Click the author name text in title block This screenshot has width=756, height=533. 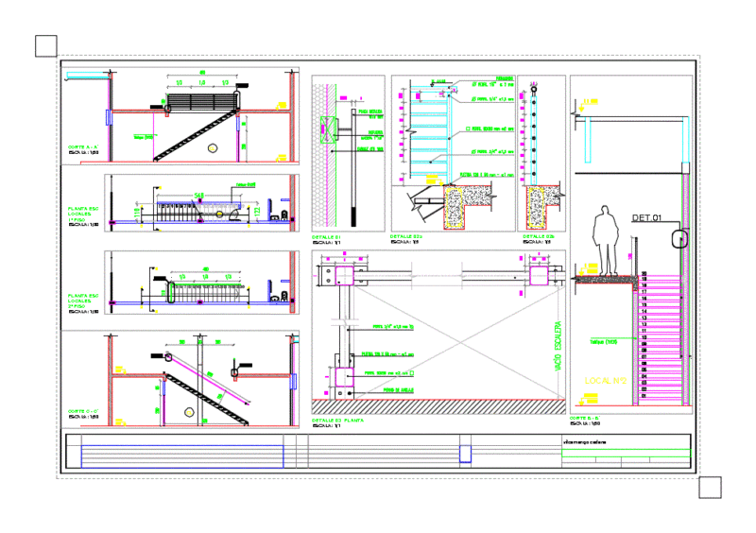tap(584, 442)
